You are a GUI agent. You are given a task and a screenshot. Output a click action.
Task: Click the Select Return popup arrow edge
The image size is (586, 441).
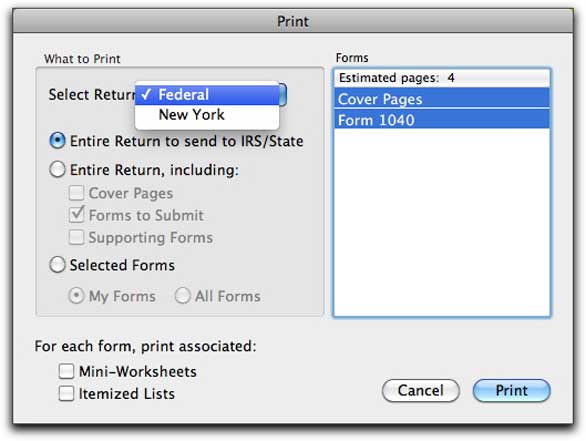pos(283,95)
